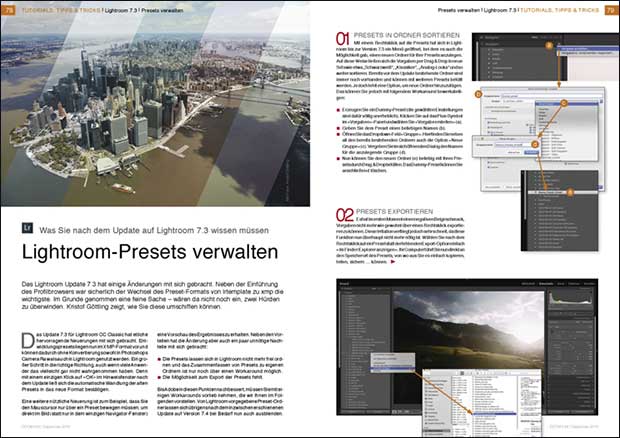This screenshot has width=620, height=438.
Task: Click the heading 'PRESETS IN ORDNER SORTIEREN'
Action: click(407, 35)
